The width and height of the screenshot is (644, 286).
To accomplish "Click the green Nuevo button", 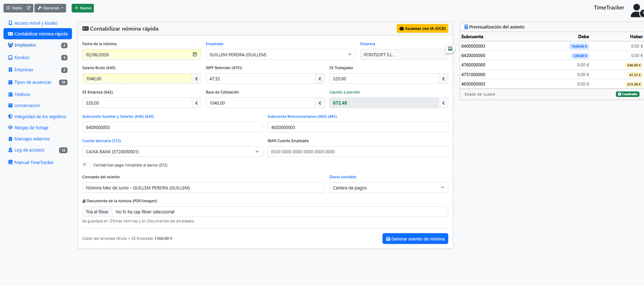I will [83, 8].
